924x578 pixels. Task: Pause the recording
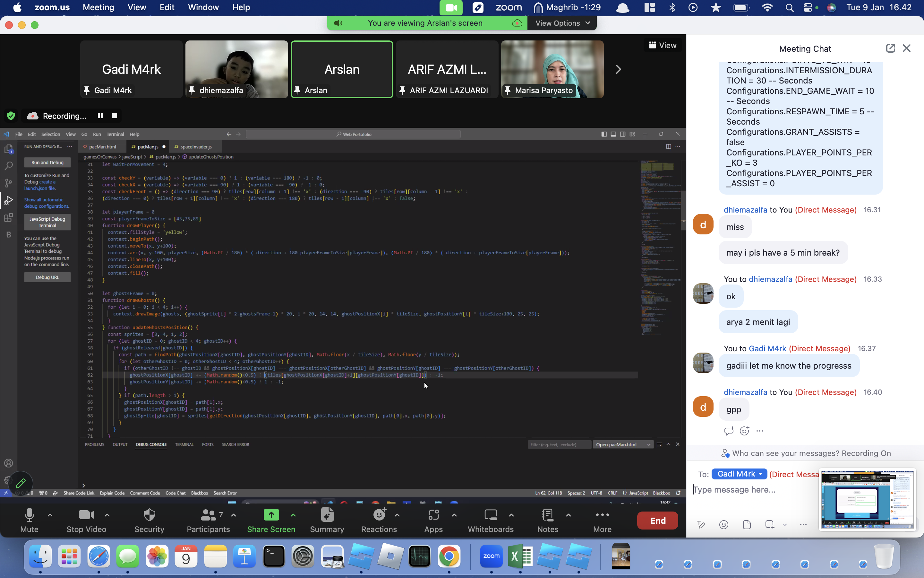pos(100,116)
